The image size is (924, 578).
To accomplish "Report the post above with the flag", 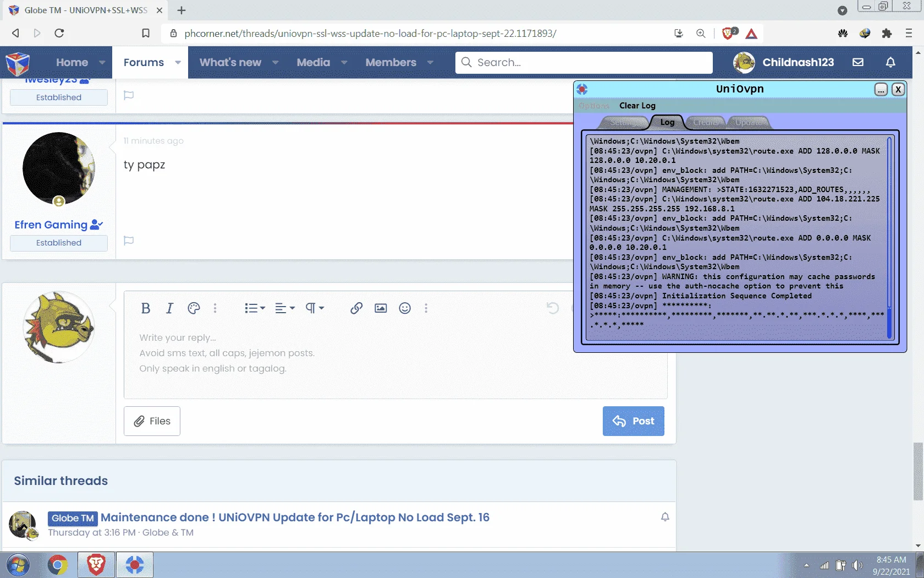I will pyautogui.click(x=129, y=95).
